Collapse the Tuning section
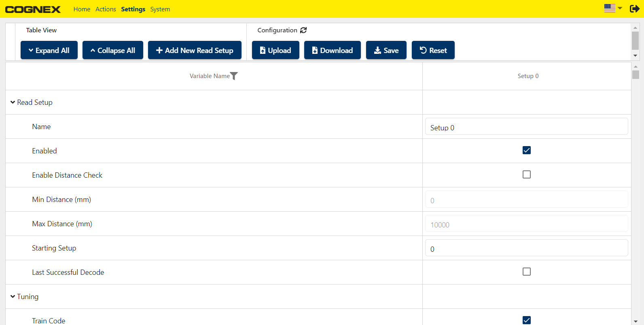 pyautogui.click(x=13, y=297)
